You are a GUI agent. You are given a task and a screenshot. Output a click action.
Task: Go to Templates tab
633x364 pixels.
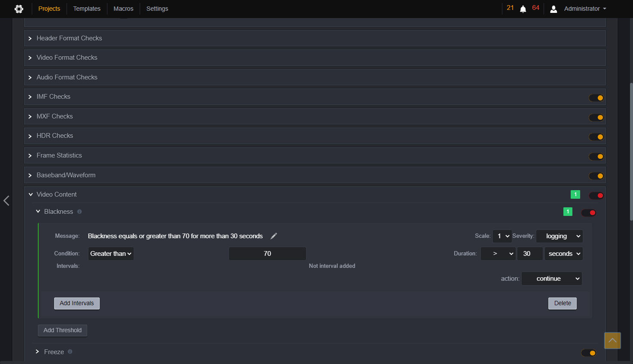pyautogui.click(x=87, y=9)
